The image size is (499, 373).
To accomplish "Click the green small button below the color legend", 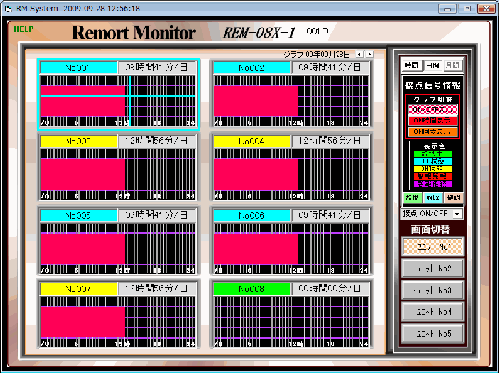I will (x=412, y=198).
